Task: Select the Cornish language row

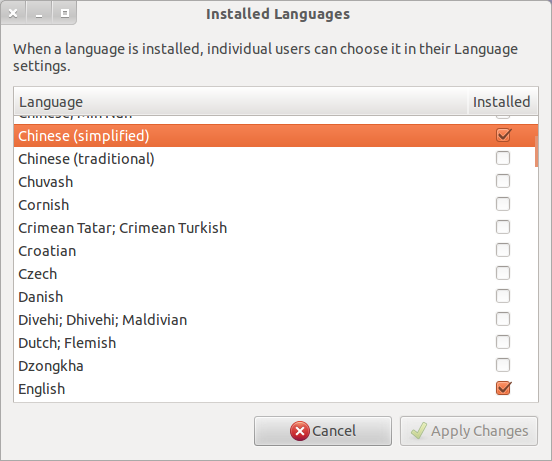Action: pyautogui.click(x=276, y=205)
